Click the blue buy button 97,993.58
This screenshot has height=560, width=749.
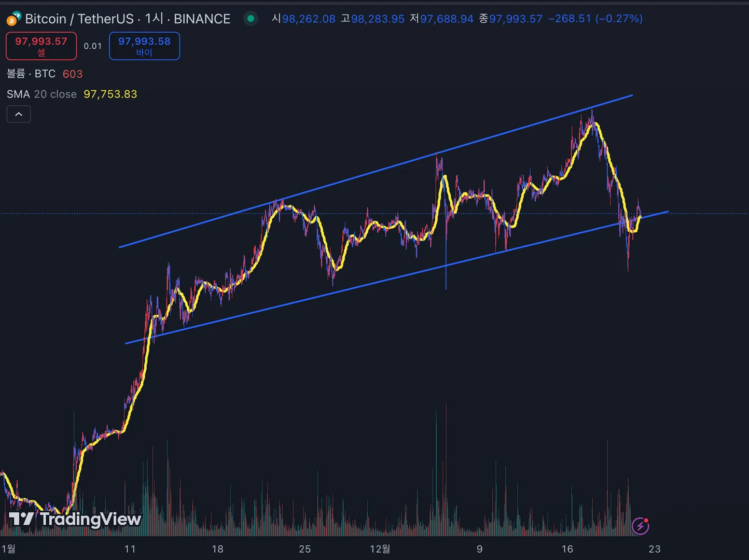[144, 46]
